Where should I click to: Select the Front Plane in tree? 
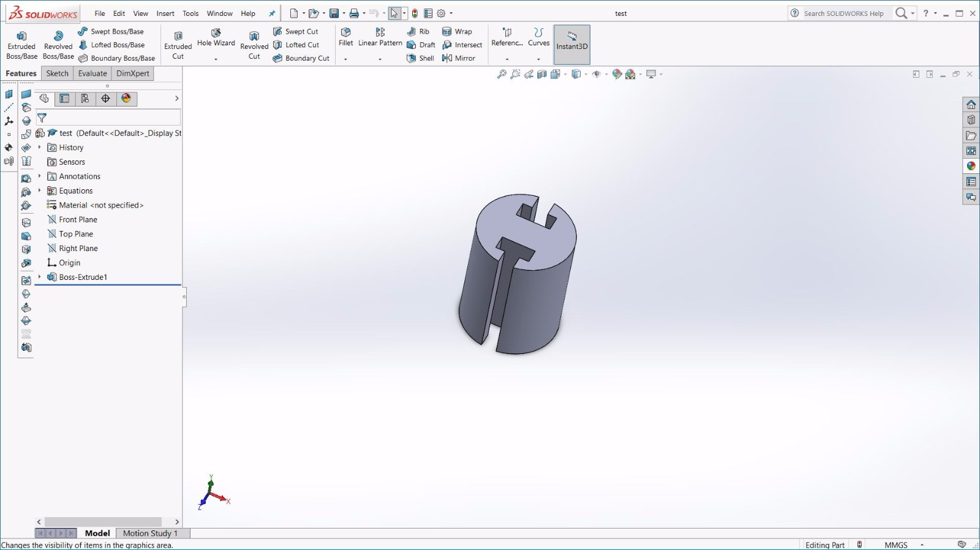[x=72, y=219]
